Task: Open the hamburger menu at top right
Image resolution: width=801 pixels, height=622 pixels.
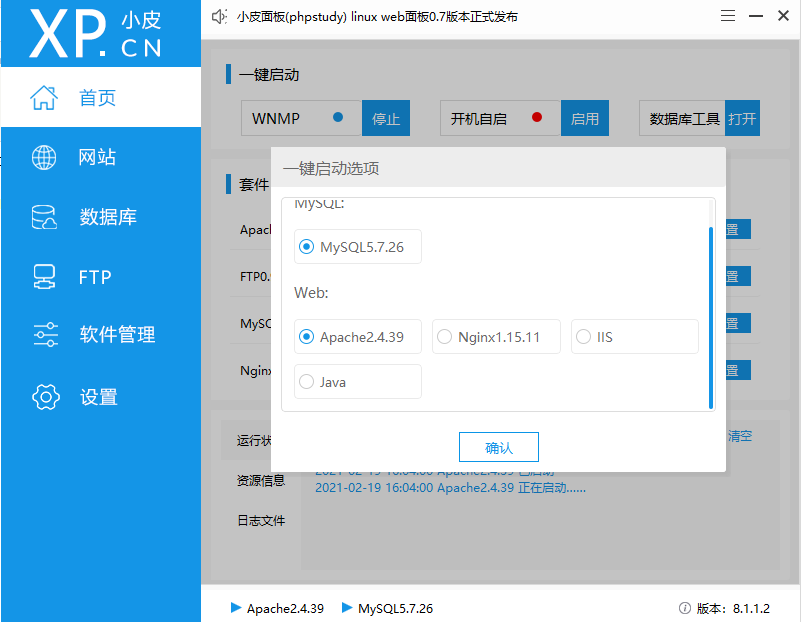Action: pos(727,15)
